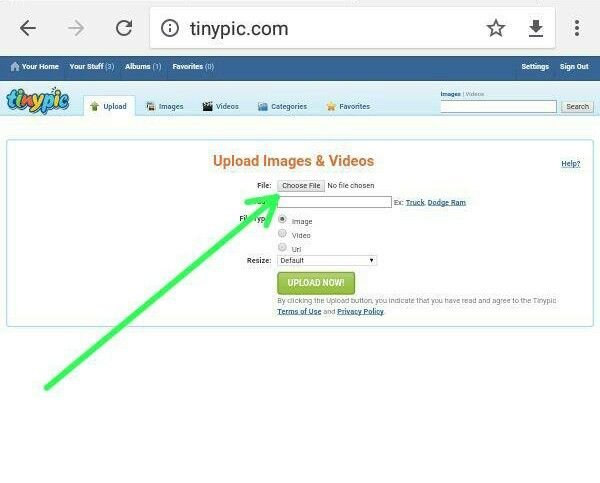
Task: Click the browser forward arrow
Action: 76,28
